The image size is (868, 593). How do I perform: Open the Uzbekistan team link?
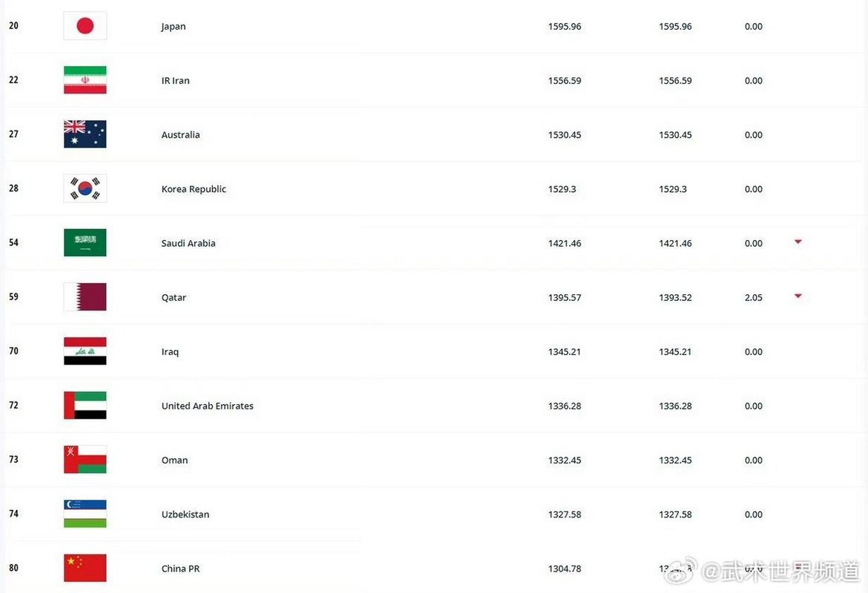[185, 514]
